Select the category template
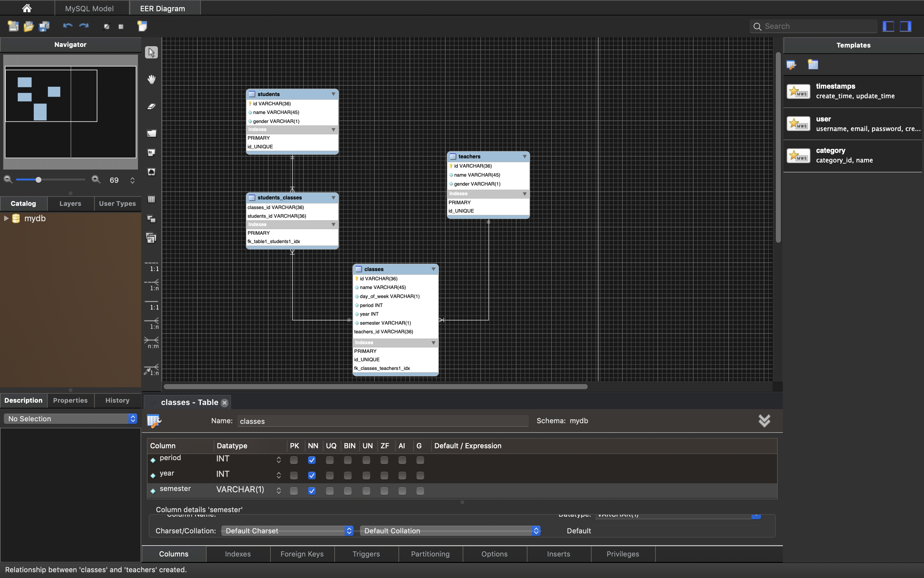The height and width of the screenshot is (578, 924). [x=853, y=156]
